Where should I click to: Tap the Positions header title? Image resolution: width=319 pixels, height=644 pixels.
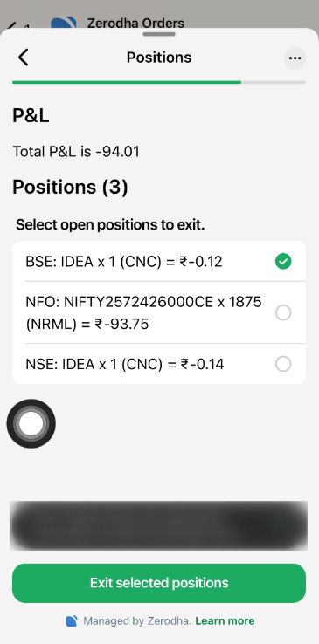tap(159, 58)
